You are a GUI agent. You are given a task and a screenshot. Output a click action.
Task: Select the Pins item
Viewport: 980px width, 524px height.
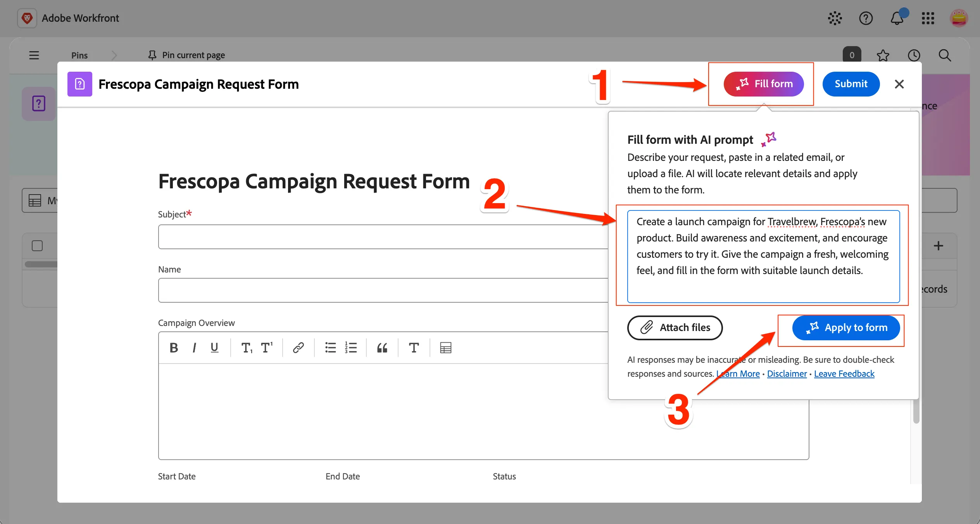click(79, 55)
